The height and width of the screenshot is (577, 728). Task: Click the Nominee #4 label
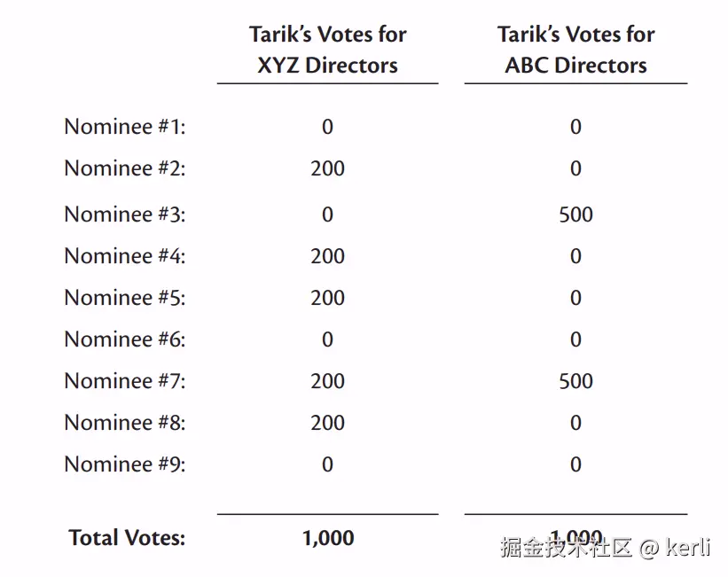tap(125, 256)
